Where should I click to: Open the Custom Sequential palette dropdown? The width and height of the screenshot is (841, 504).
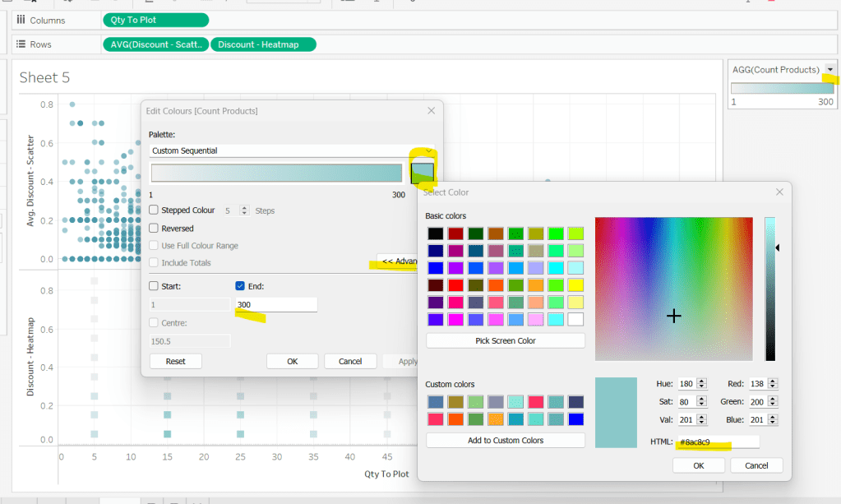(429, 150)
